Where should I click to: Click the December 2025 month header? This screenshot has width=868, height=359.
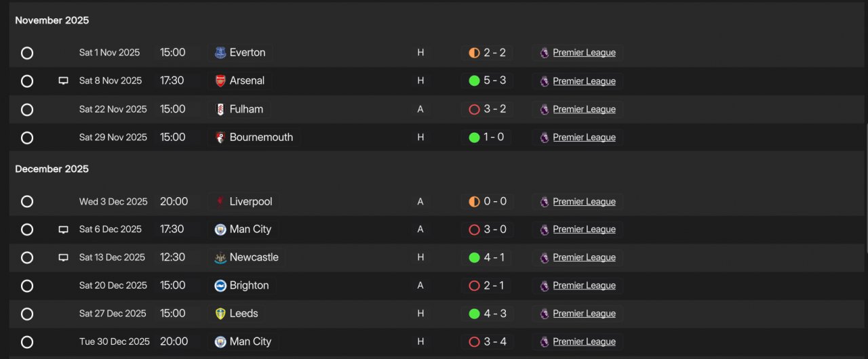(52, 169)
